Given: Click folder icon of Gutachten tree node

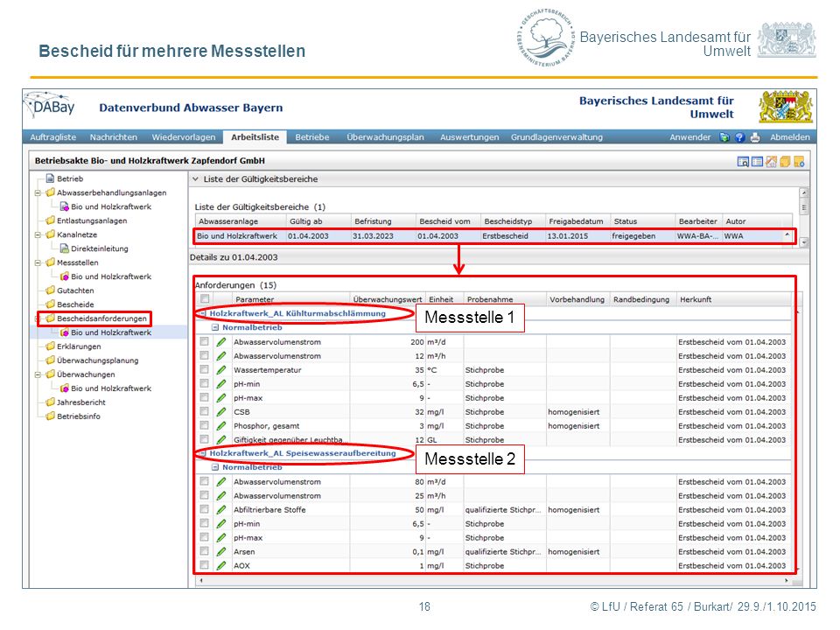Looking at the screenshot, I should [51, 290].
